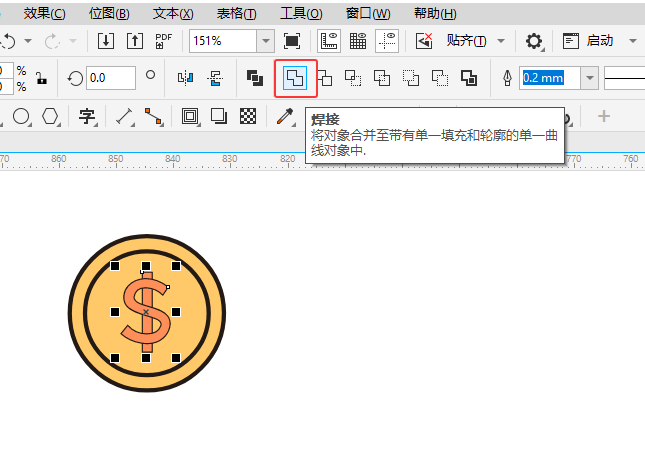The height and width of the screenshot is (459, 645).
Task: Select the Text tool 字
Action: coord(87,116)
